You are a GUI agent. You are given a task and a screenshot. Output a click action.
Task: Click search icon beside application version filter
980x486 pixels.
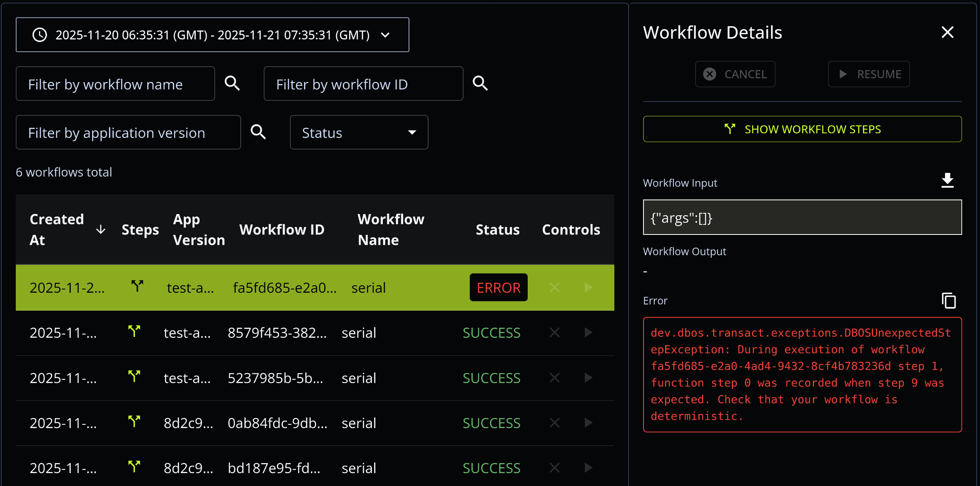(x=258, y=132)
